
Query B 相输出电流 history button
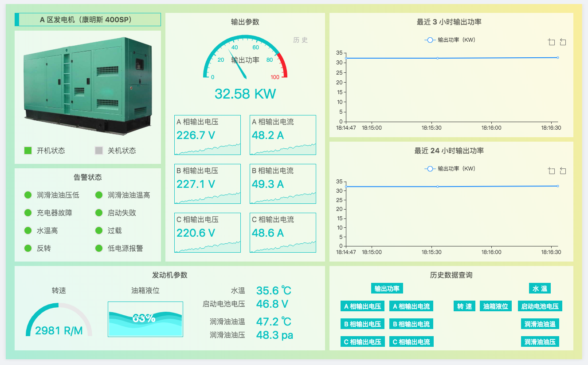click(411, 324)
